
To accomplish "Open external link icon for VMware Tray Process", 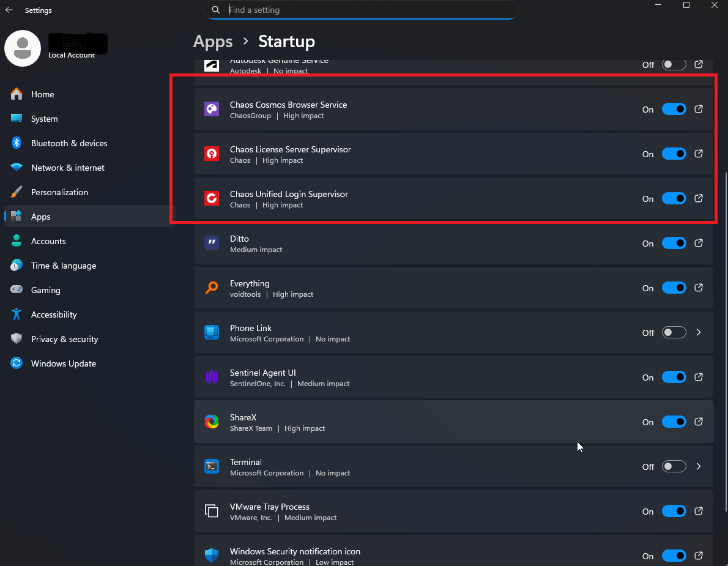I will pos(699,511).
